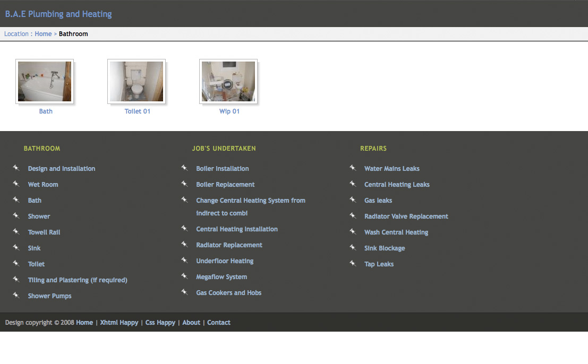
Task: View Radiator Valve Replacement repair
Action: pos(406,216)
